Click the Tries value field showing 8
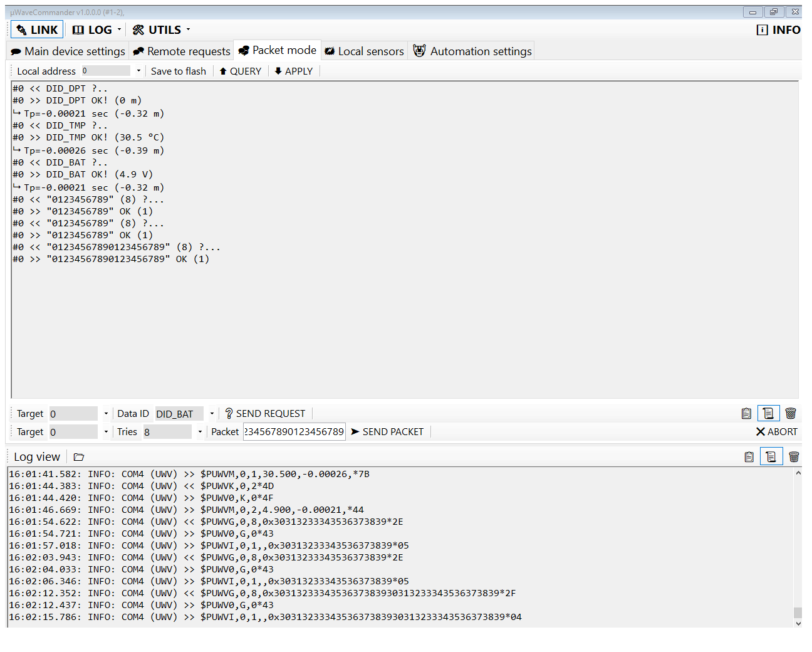Screen dimensions: 812x652 pos(167,432)
